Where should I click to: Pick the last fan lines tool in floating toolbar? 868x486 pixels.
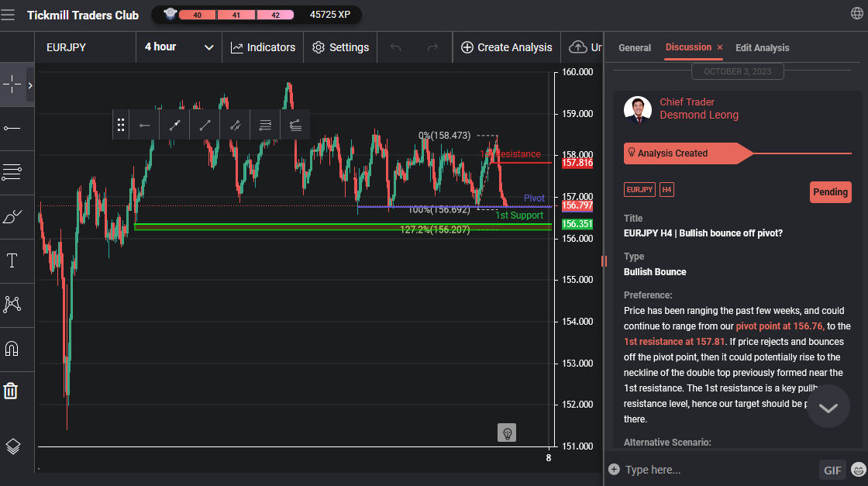295,125
